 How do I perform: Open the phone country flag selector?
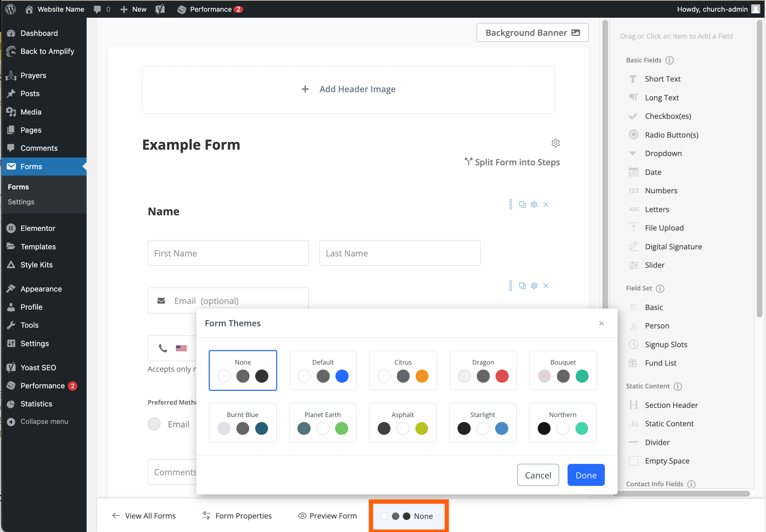pos(181,348)
